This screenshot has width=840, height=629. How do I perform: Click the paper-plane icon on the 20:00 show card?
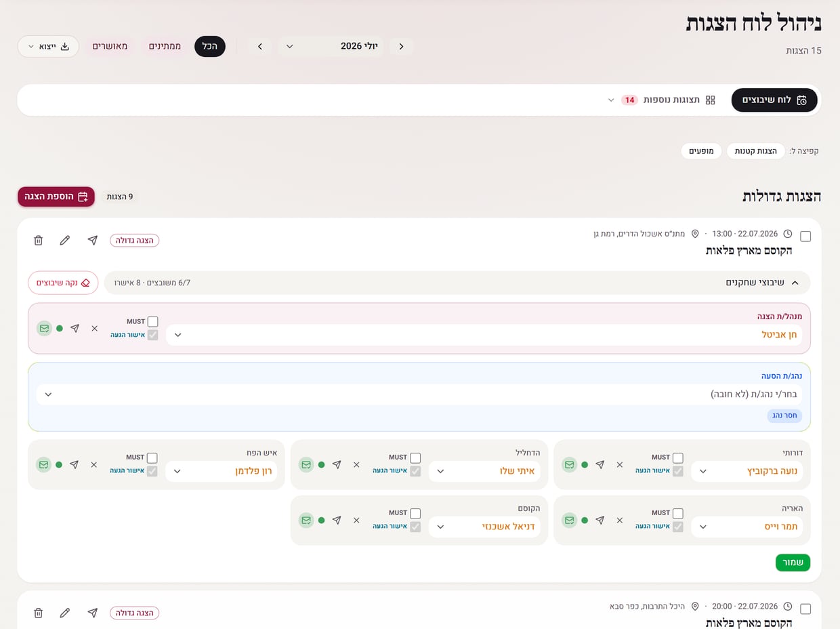click(93, 613)
